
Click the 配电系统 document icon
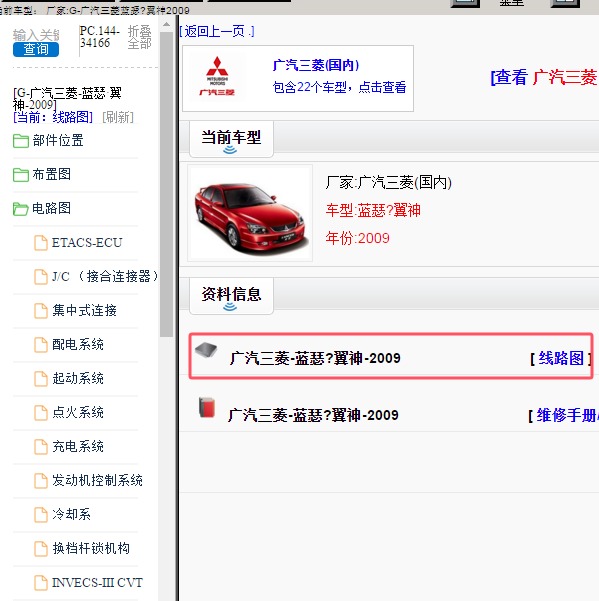click(x=41, y=345)
